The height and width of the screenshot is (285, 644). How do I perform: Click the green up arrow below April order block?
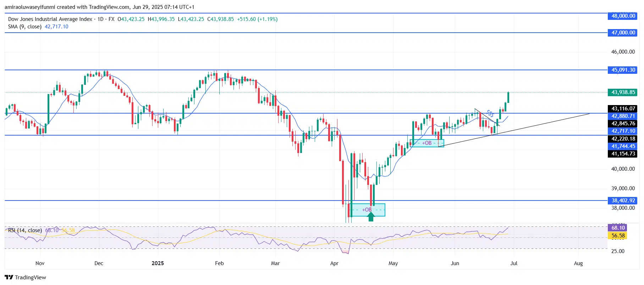tap(371, 217)
